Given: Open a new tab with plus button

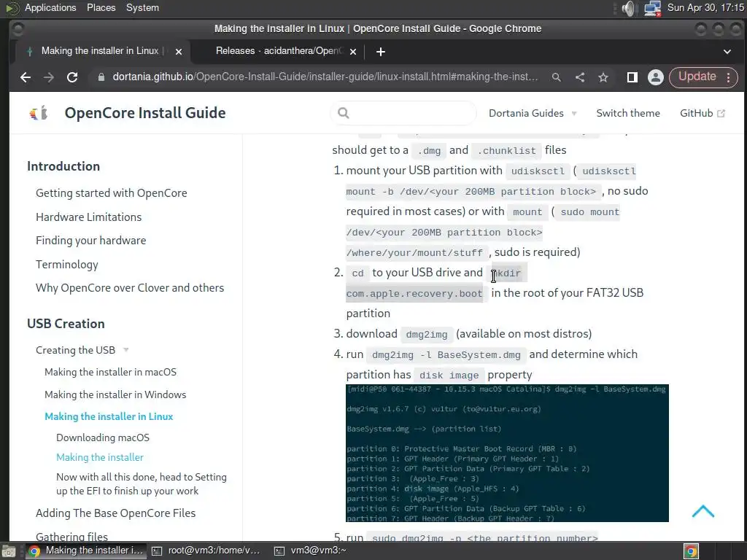Looking at the screenshot, I should [380, 52].
